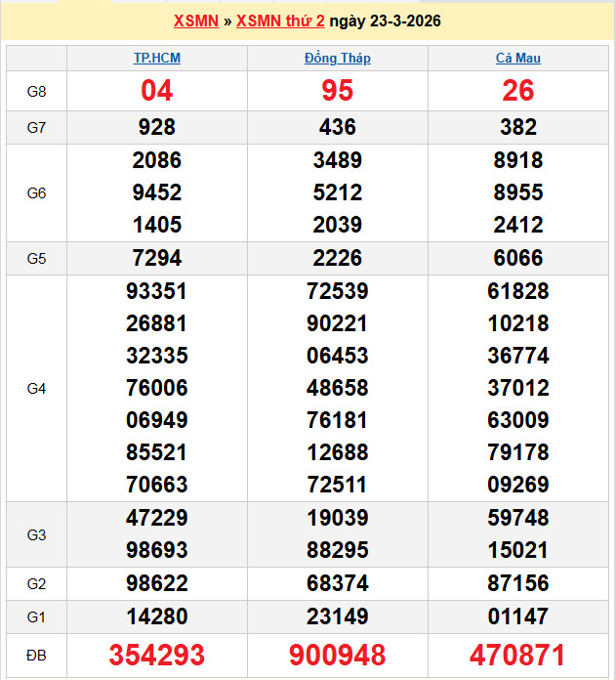
Task: Click Đồng Tháp G2 number 68374
Action: 338,583
